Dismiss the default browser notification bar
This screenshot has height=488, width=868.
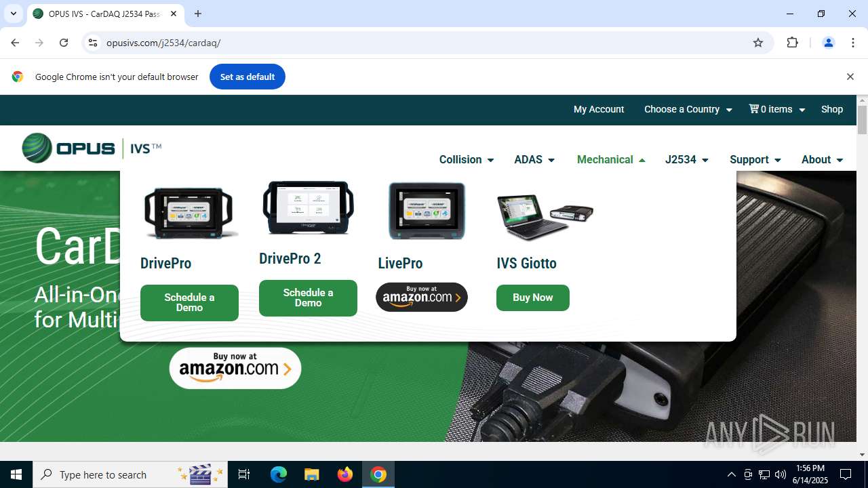coord(850,77)
